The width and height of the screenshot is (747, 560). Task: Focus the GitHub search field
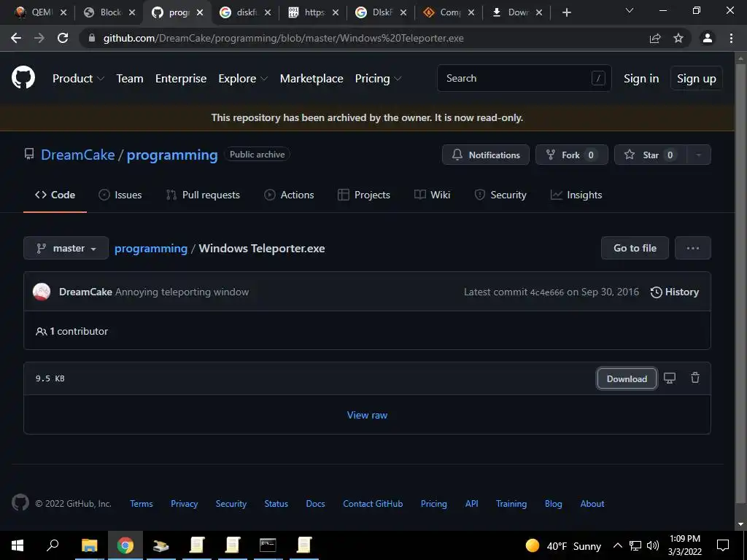tap(524, 78)
